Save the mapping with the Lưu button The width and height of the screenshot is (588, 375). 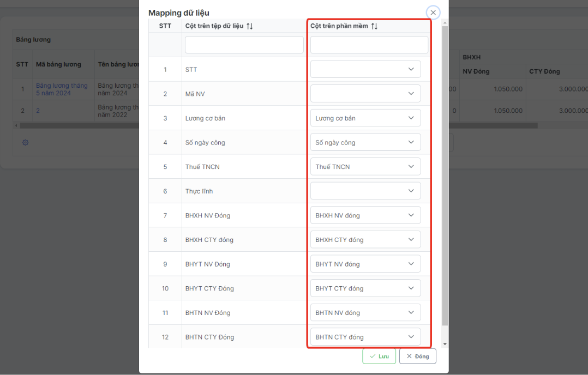(x=379, y=356)
